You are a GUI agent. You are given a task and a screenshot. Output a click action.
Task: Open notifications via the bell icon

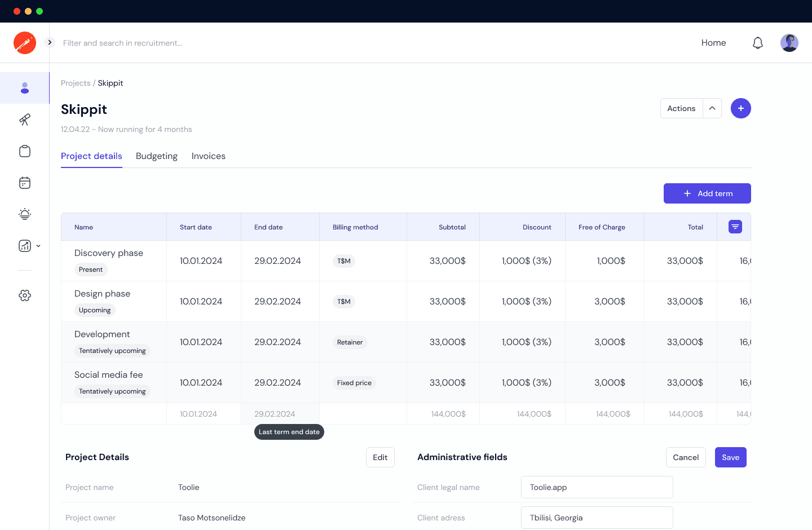[758, 42]
